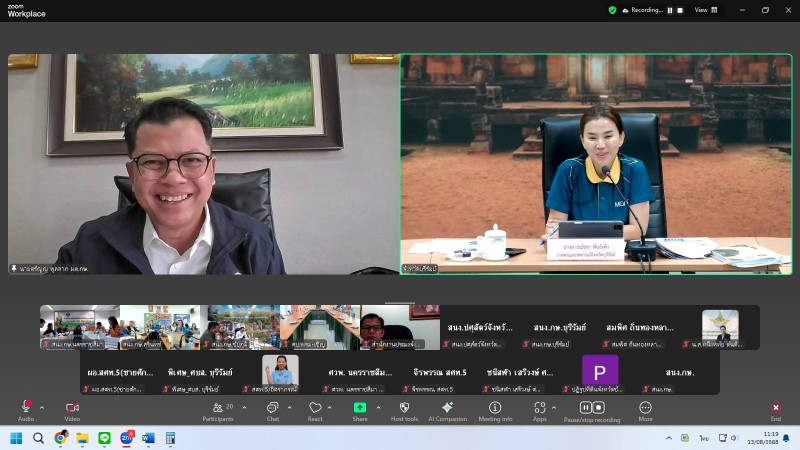Open the Chat panel
The height and width of the screenshot is (450, 800).
click(272, 408)
